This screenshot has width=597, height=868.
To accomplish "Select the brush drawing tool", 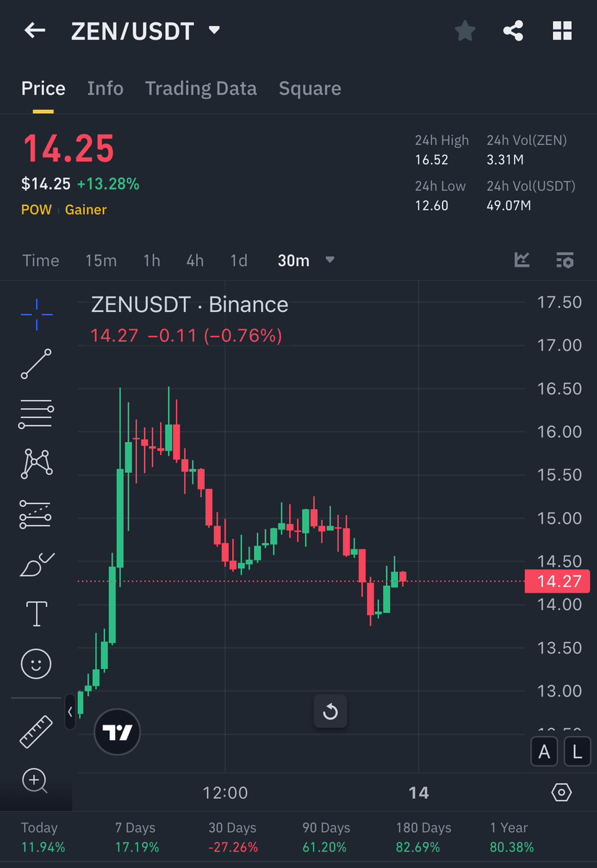I will coord(36,564).
